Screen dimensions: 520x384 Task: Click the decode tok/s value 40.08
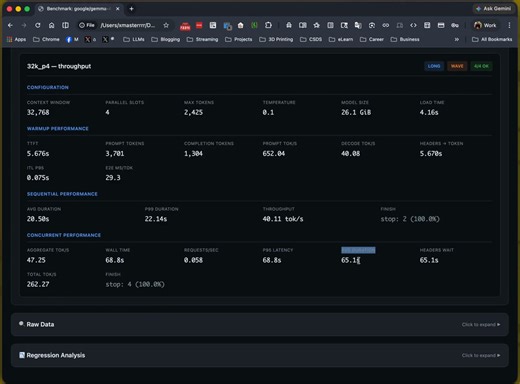pyautogui.click(x=350, y=154)
